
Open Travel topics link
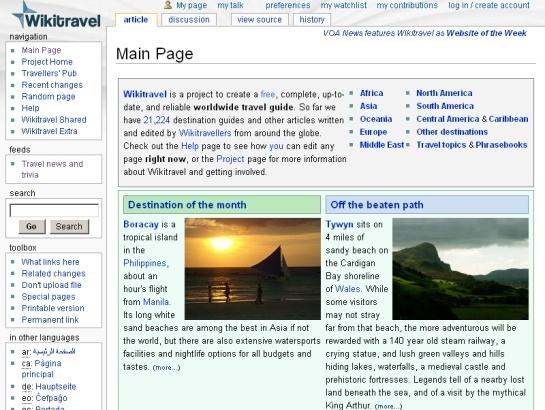pos(441,145)
